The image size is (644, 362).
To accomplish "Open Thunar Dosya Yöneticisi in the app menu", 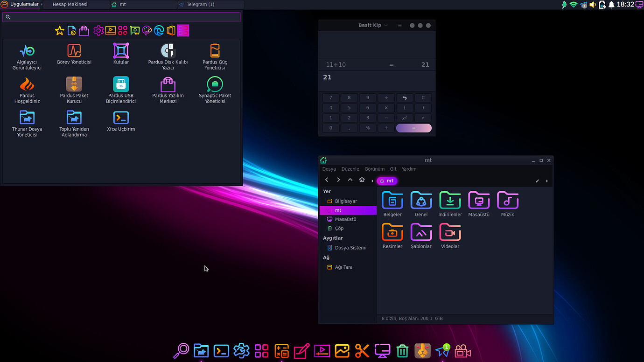I will click(27, 123).
